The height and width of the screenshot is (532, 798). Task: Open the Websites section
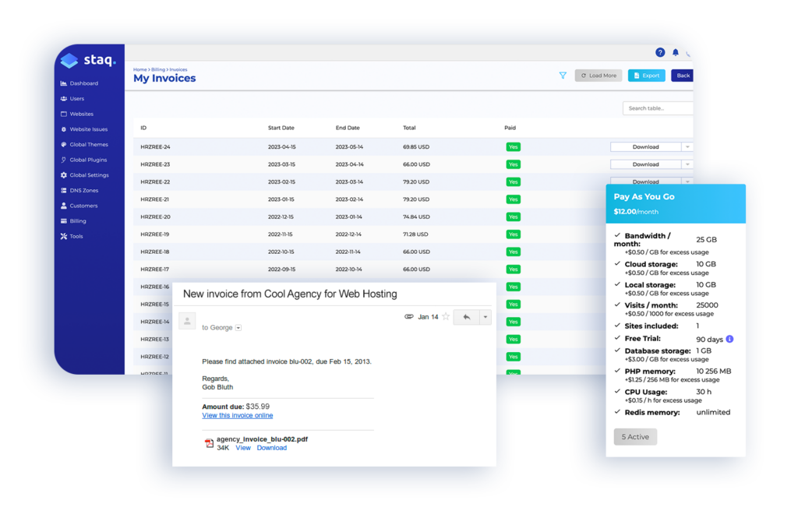click(x=80, y=114)
